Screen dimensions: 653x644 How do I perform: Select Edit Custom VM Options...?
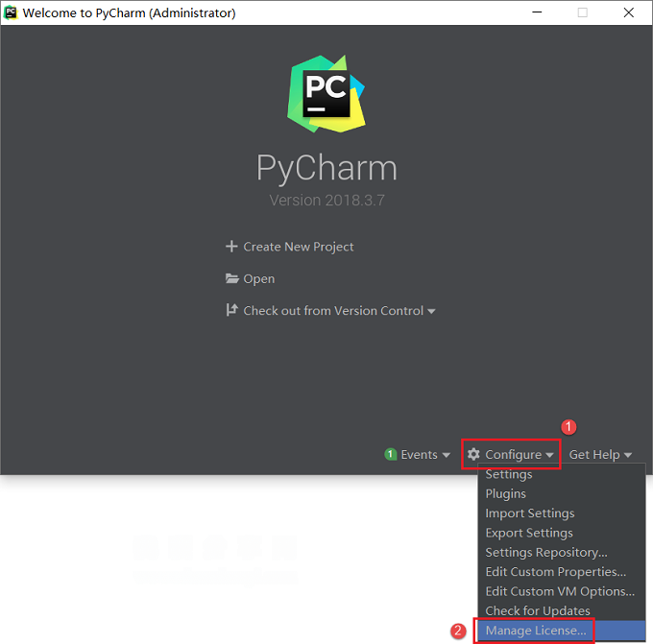560,591
